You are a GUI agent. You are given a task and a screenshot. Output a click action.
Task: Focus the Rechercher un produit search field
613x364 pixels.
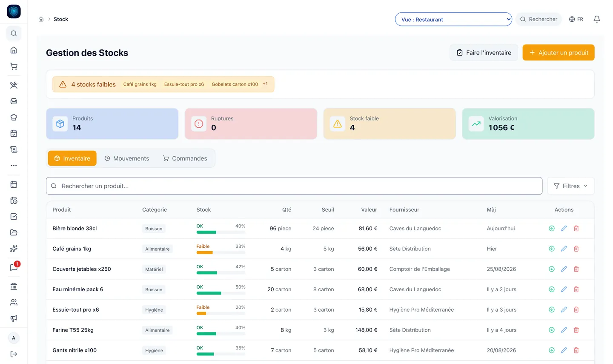click(294, 186)
